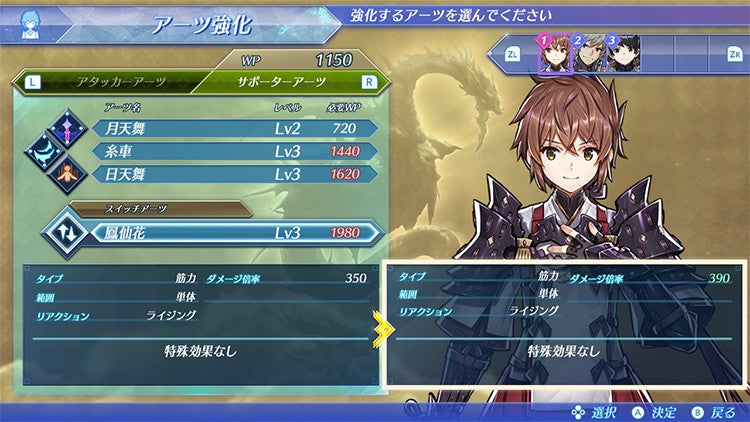
Task: Click the R button tab icon
Action: coord(369,82)
